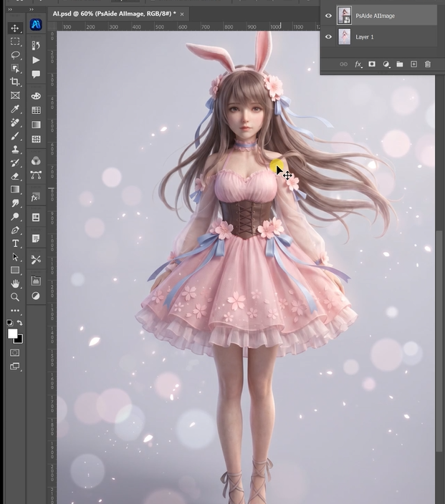
Task: Select the Dodge tool
Action: (x=15, y=217)
